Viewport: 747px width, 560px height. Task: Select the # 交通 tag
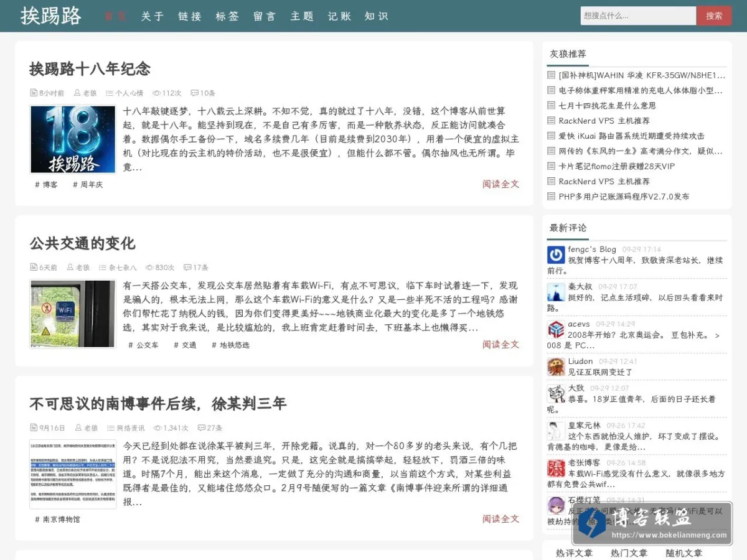[185, 345]
